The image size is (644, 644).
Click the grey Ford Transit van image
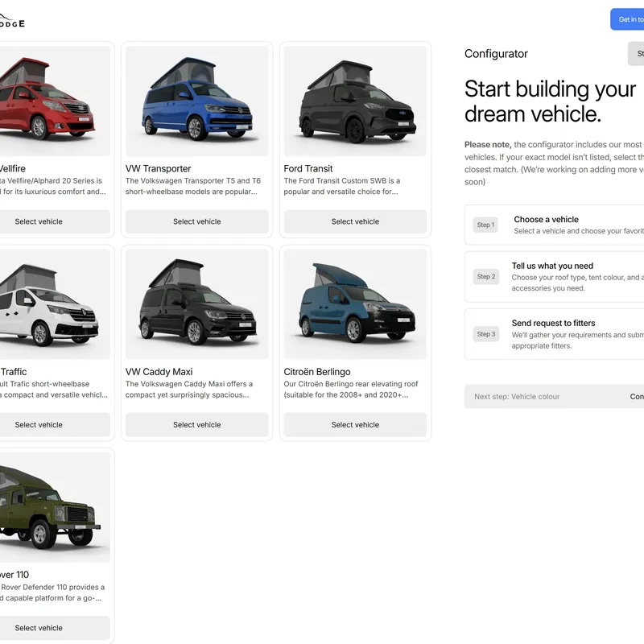click(x=355, y=101)
